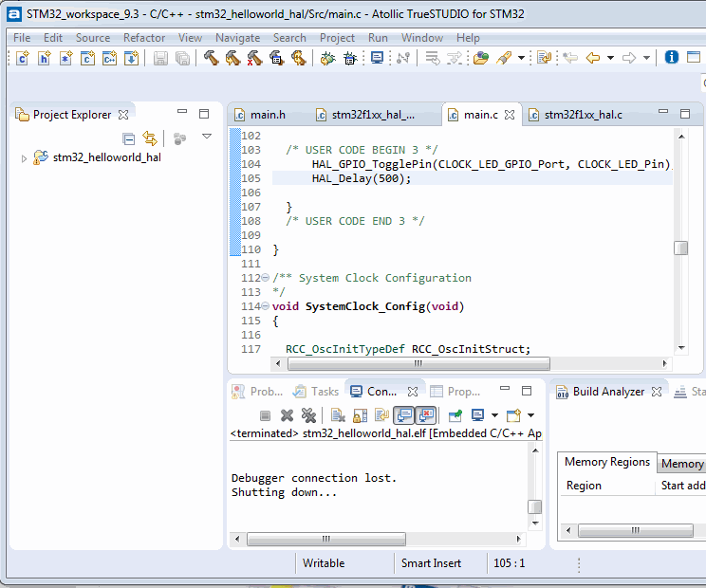The width and height of the screenshot is (706, 588).
Task: Click the Terminate square icon in Console
Action: (x=265, y=415)
